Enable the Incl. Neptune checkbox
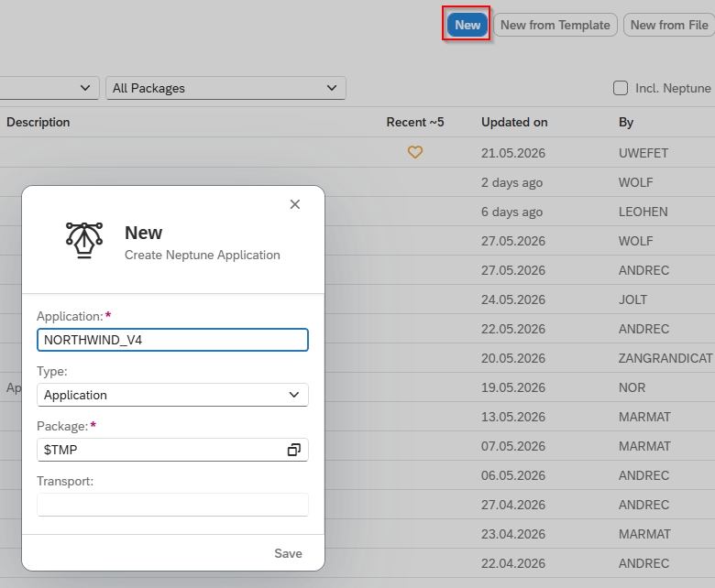The width and height of the screenshot is (715, 588). tap(621, 88)
